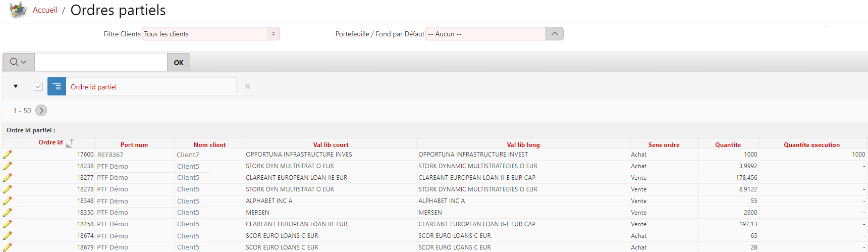The width and height of the screenshot is (868, 252).
Task: Expand Portefeuille / Fond par Défaut list
Action: (x=554, y=34)
